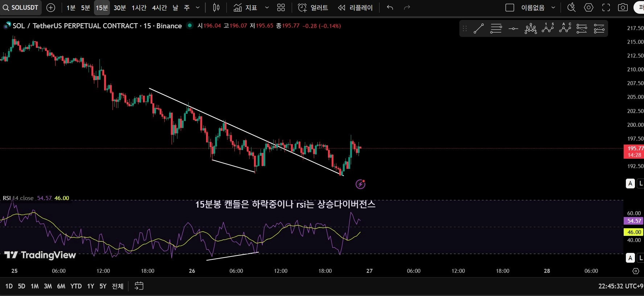Viewport: 644px width, 296px height.
Task: Open the 얼러트 alert button
Action: [313, 8]
